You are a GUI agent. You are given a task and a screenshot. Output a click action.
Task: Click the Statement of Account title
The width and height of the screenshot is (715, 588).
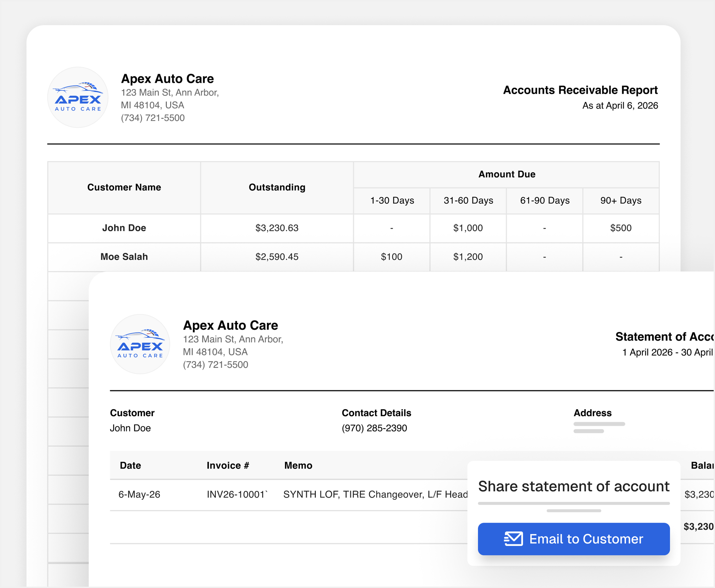pyautogui.click(x=665, y=337)
